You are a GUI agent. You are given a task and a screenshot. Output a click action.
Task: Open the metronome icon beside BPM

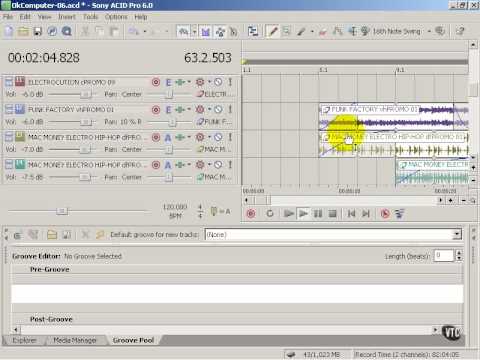[x=214, y=211]
